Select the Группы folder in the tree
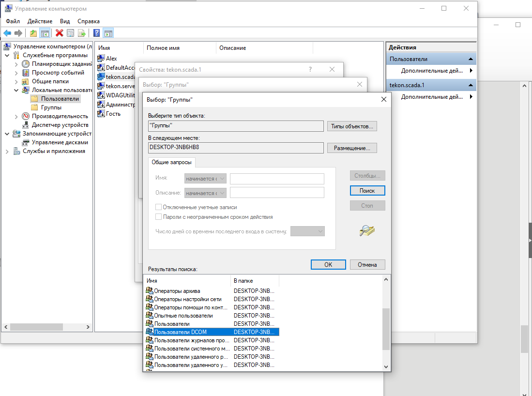The height and width of the screenshot is (396, 532). [x=51, y=107]
